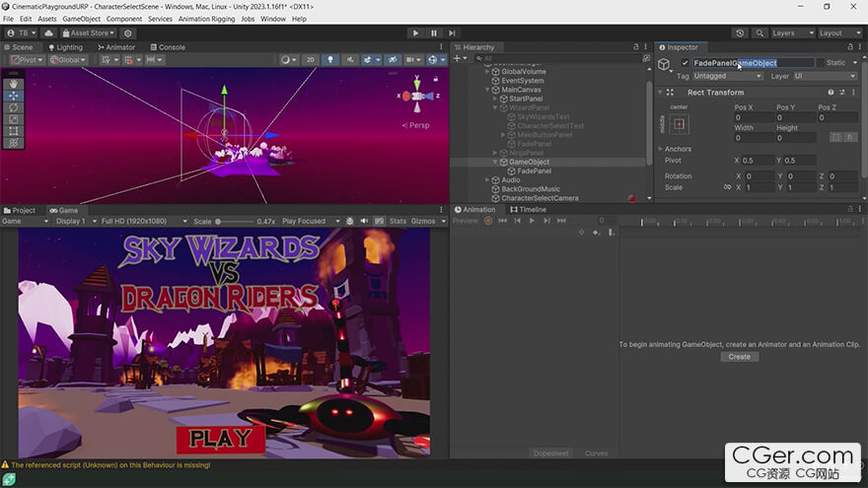Switch to the Timeline tab
The width and height of the screenshot is (868, 488).
point(528,210)
